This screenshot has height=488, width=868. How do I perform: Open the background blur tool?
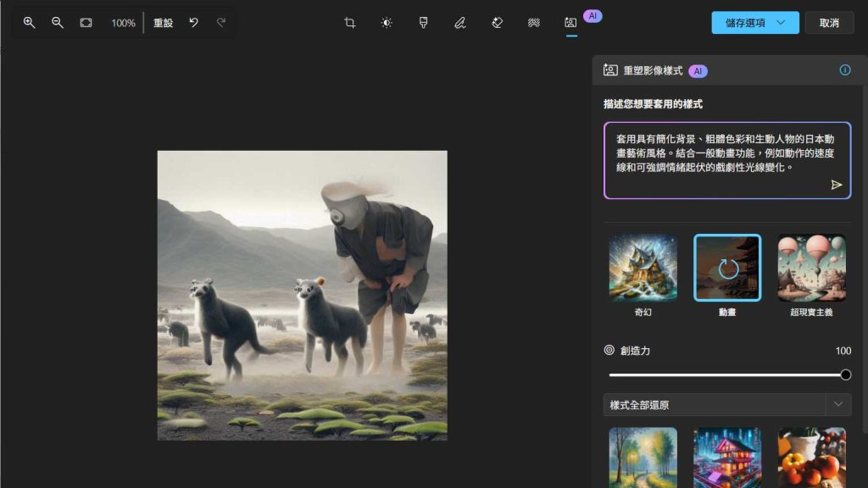(x=534, y=23)
